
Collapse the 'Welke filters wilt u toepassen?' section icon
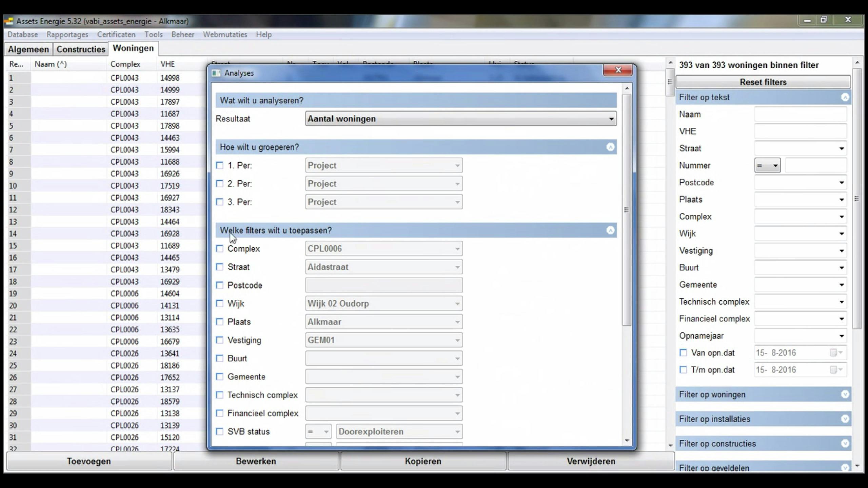(610, 230)
